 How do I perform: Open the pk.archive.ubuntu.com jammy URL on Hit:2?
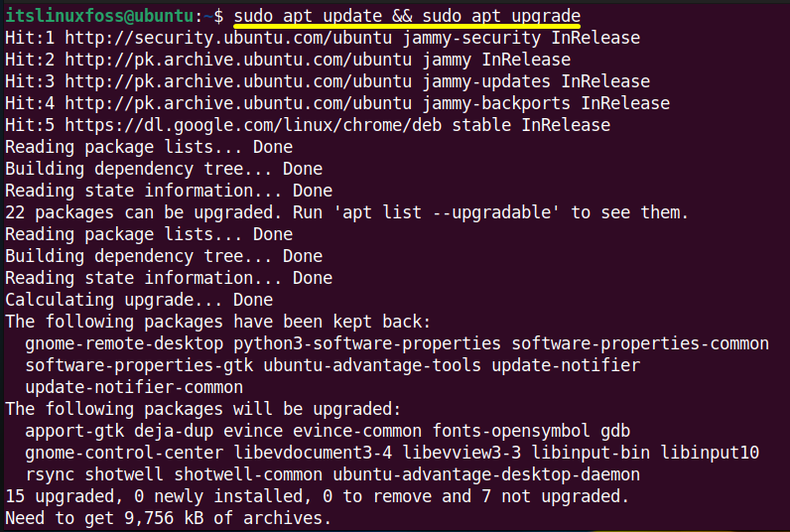click(x=238, y=60)
